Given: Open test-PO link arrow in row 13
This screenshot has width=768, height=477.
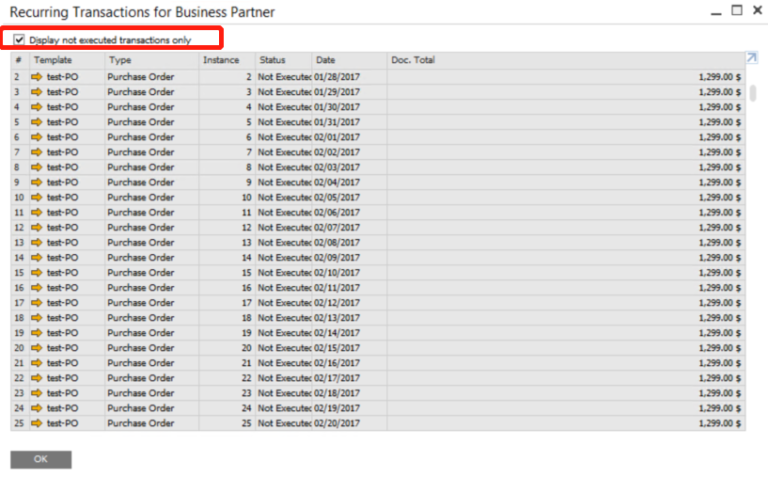Looking at the screenshot, I should pyautogui.click(x=38, y=242).
